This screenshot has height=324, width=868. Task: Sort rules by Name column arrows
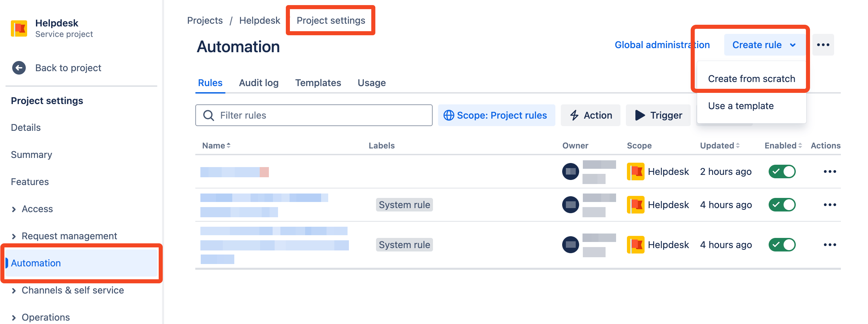pyautogui.click(x=229, y=145)
